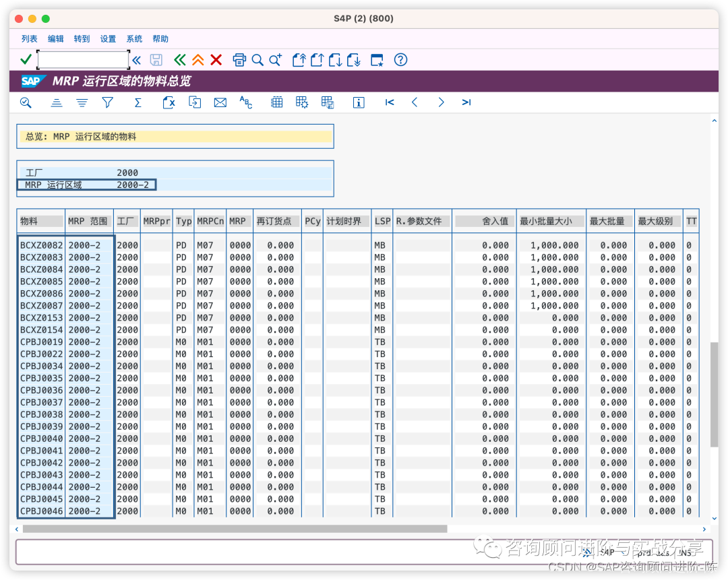
Task: Click the orange Exit up-arrow icon
Action: tap(198, 60)
